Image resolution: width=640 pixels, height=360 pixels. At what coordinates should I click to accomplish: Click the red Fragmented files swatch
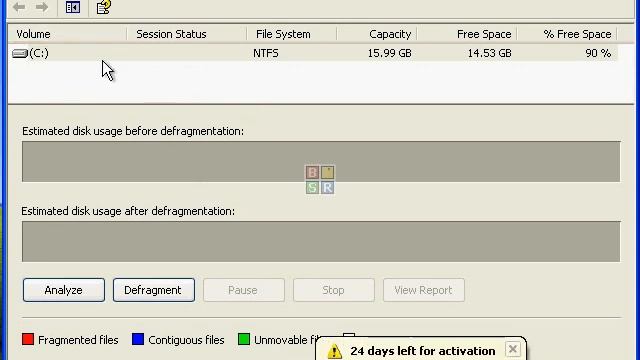tap(28, 339)
